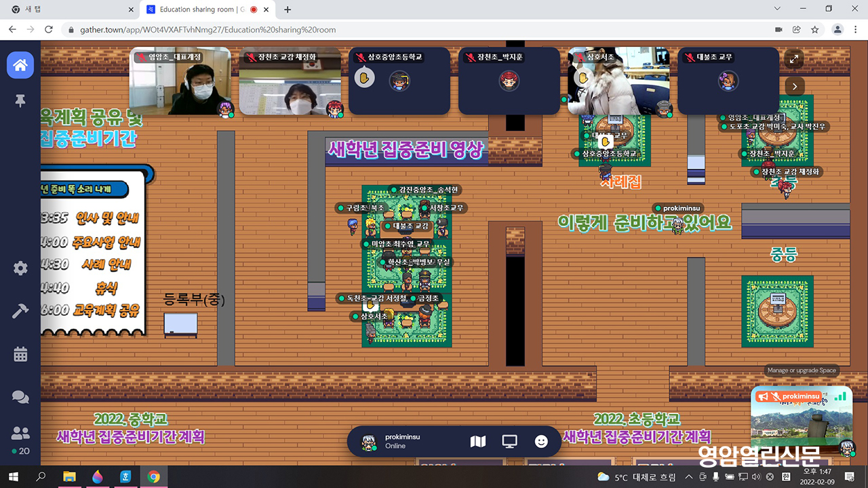Screen dimensions: 868x488
Task: Click Manage or upgrade Space tooltip
Action: (802, 371)
